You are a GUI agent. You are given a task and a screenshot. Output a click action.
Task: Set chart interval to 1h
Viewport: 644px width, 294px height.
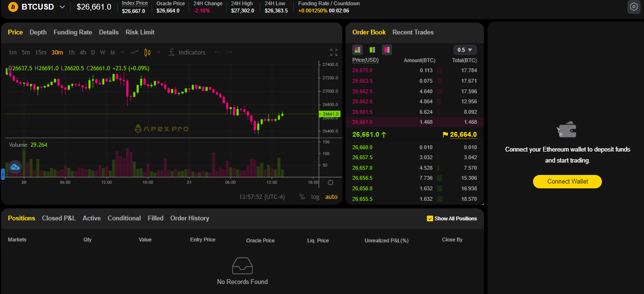[71, 52]
